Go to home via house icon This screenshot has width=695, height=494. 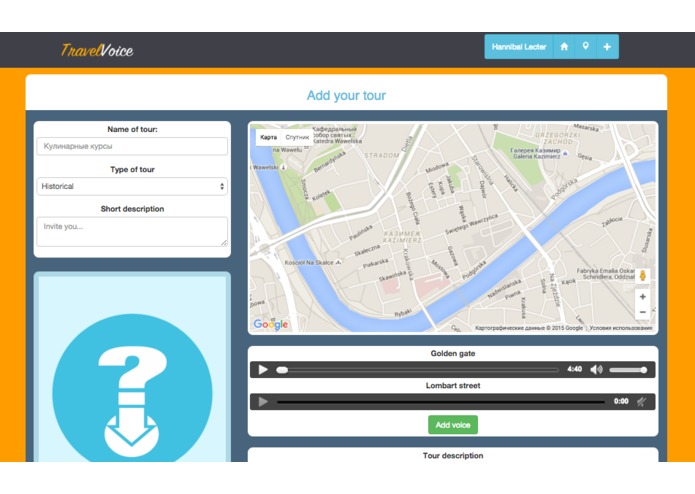pos(564,47)
